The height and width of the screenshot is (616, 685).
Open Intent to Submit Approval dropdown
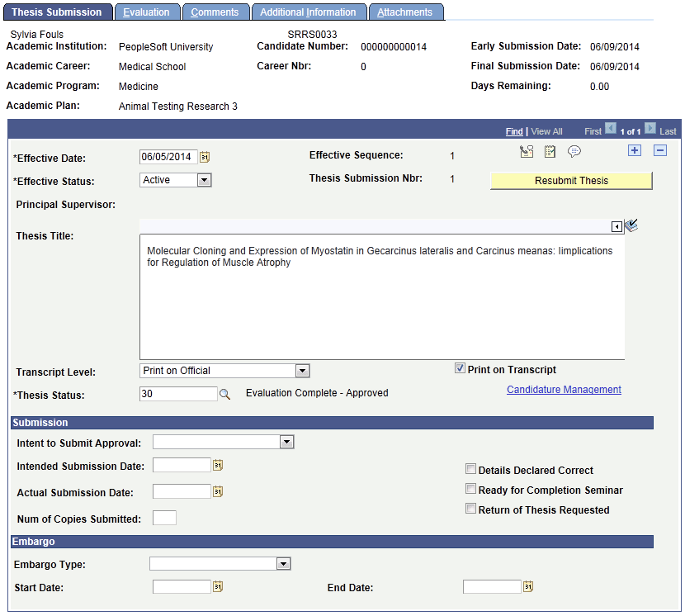[x=286, y=442]
